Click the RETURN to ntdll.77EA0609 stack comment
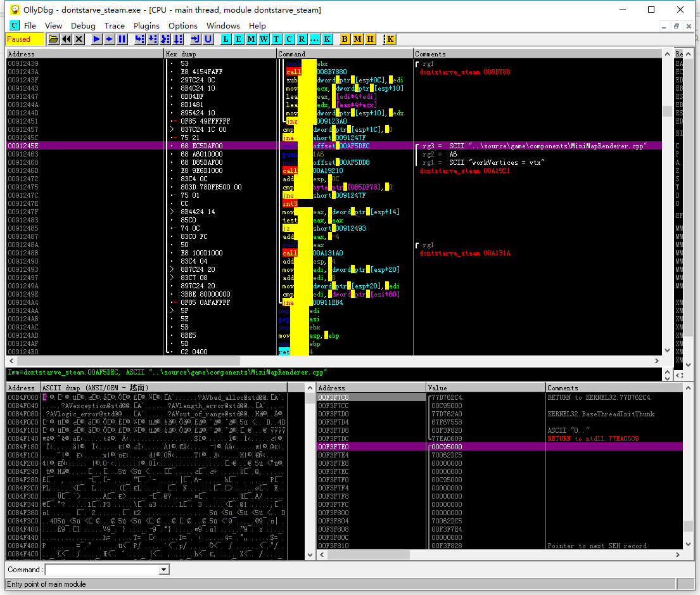 tap(593, 438)
